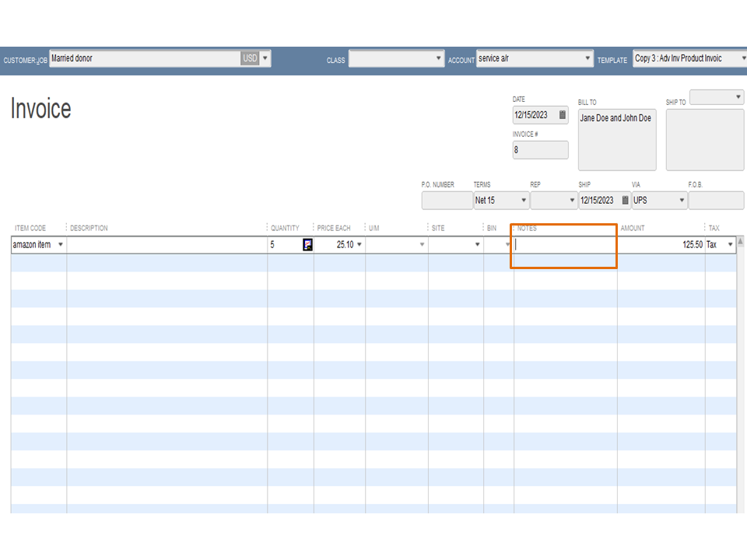Open the Tax code dropdown in first row
The height and width of the screenshot is (560, 747).
point(731,245)
